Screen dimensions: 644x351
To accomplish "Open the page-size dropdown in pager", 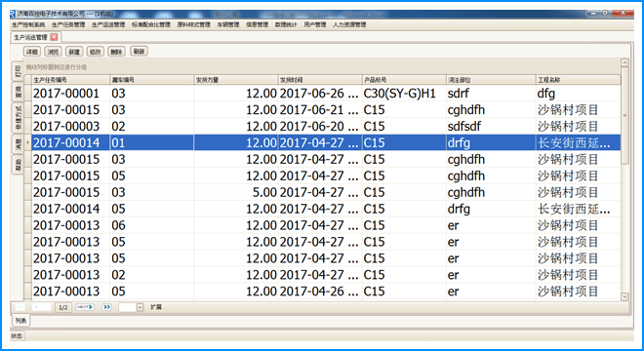I will coord(140,307).
